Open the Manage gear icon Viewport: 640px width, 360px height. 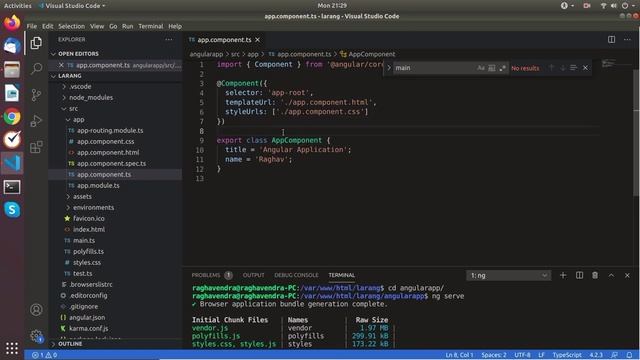(36, 336)
